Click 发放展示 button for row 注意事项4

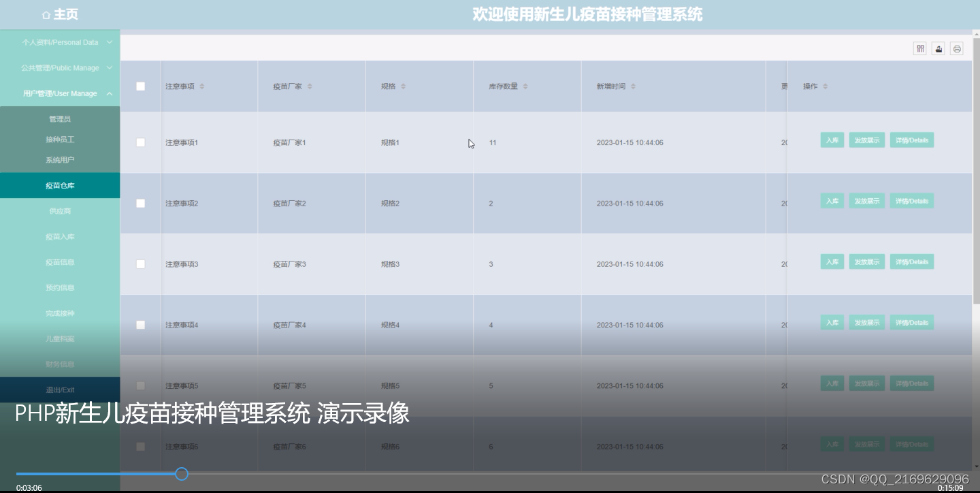pyautogui.click(x=867, y=323)
